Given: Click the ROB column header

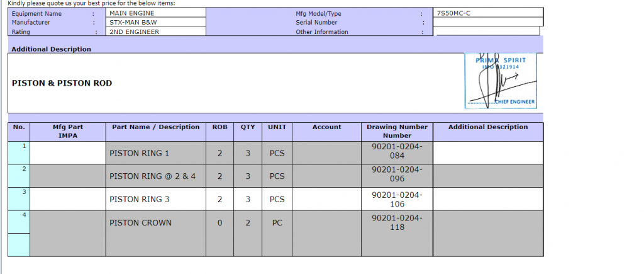Looking at the screenshot, I should pyautogui.click(x=219, y=127).
